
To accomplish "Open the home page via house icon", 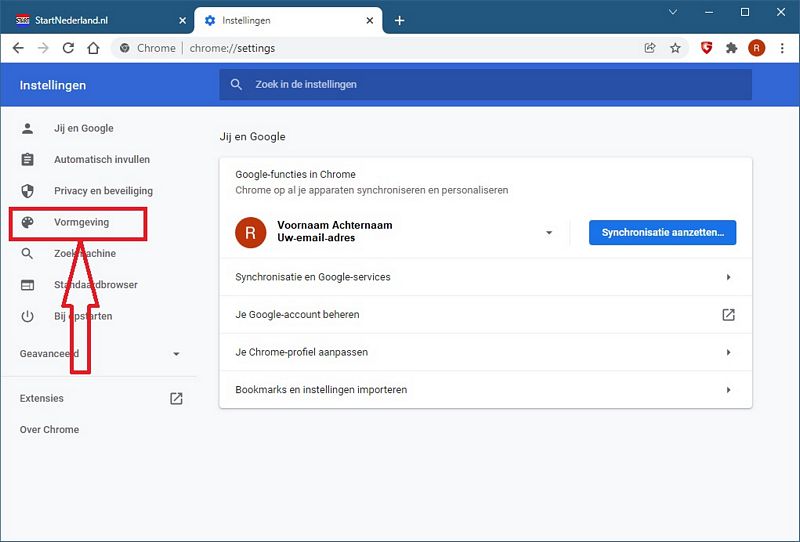I will (93, 48).
